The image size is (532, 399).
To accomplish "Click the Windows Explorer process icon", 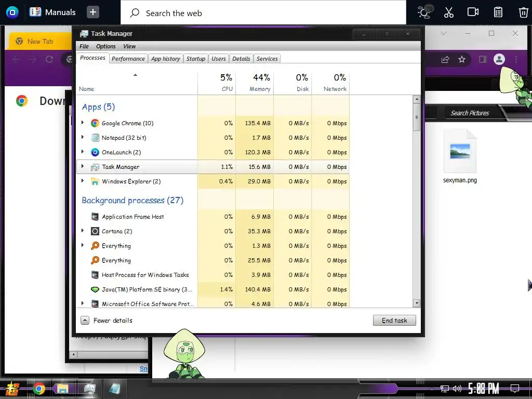I will point(95,181).
